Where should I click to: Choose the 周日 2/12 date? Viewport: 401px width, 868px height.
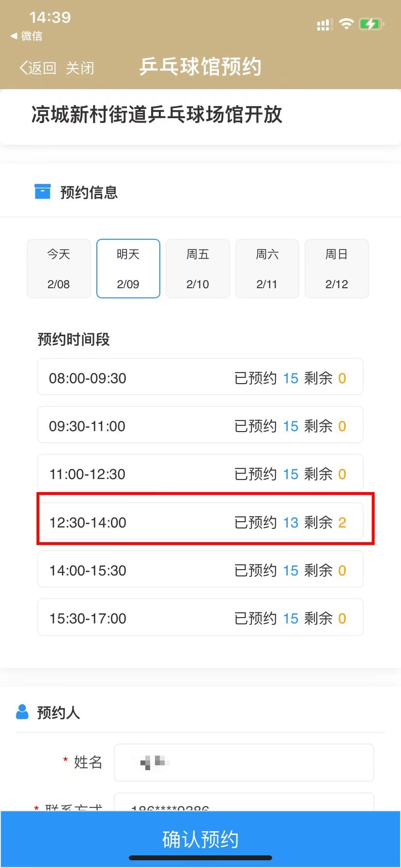tap(337, 268)
